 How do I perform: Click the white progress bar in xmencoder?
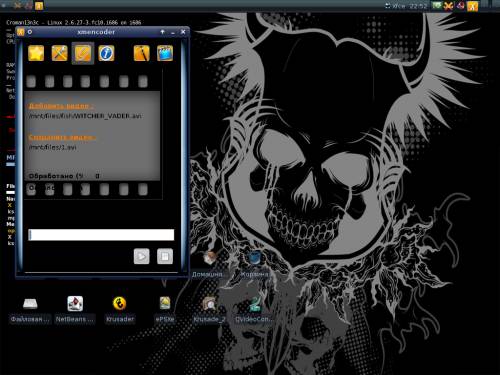pyautogui.click(x=101, y=235)
